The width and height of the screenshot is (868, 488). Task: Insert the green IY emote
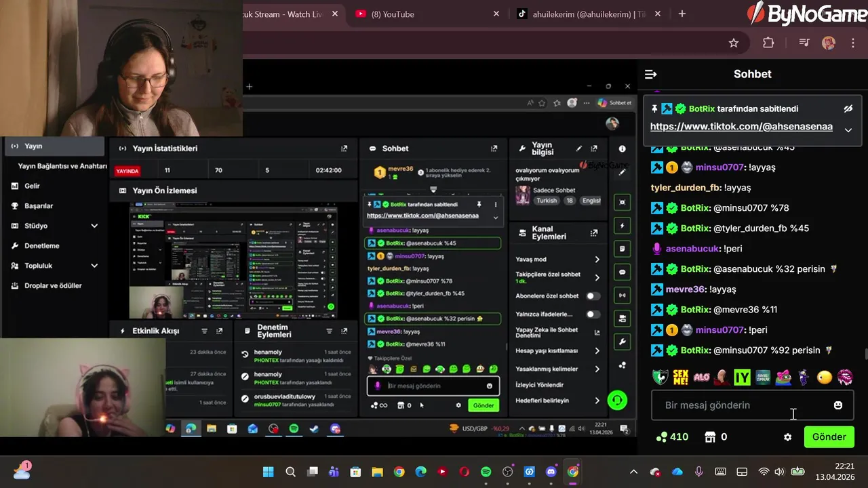[743, 378]
